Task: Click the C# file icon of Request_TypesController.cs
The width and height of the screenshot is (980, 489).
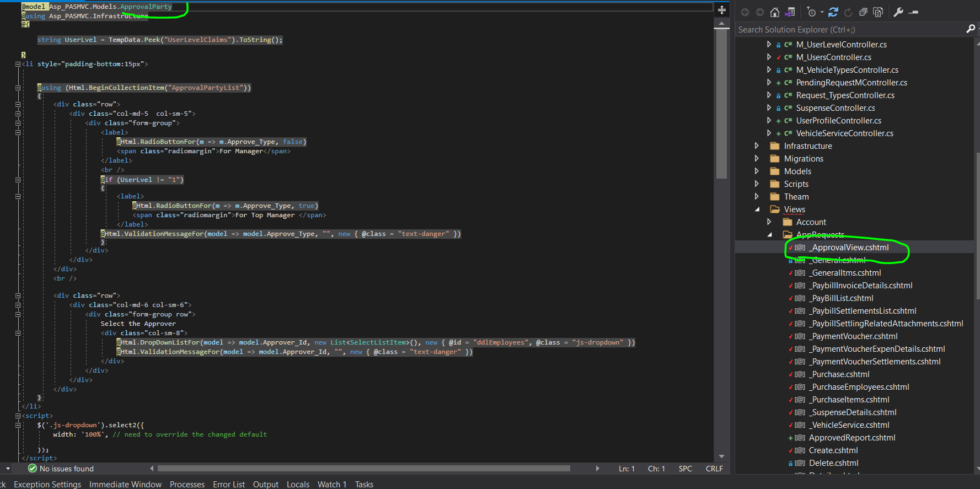Action: (x=789, y=95)
